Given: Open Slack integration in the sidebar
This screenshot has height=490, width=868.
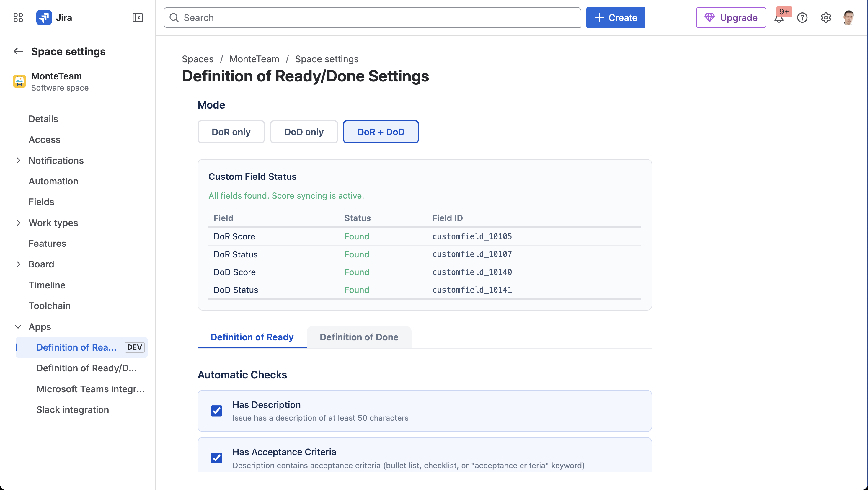Looking at the screenshot, I should coord(72,410).
